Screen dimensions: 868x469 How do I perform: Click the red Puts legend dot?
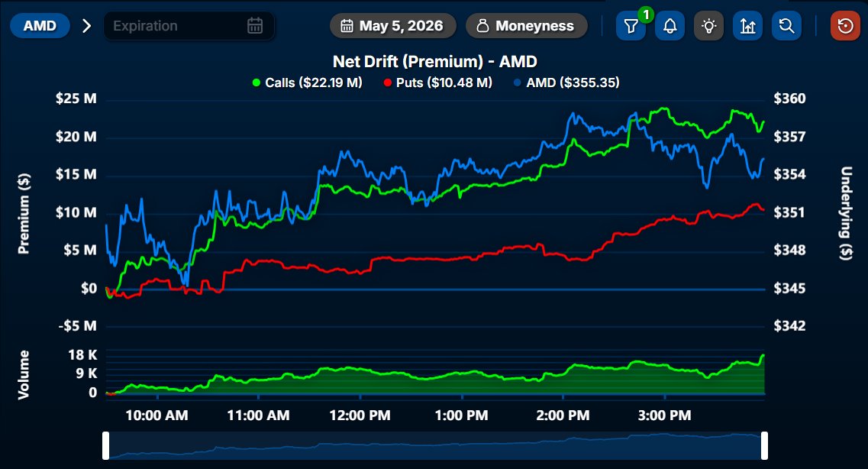click(388, 83)
